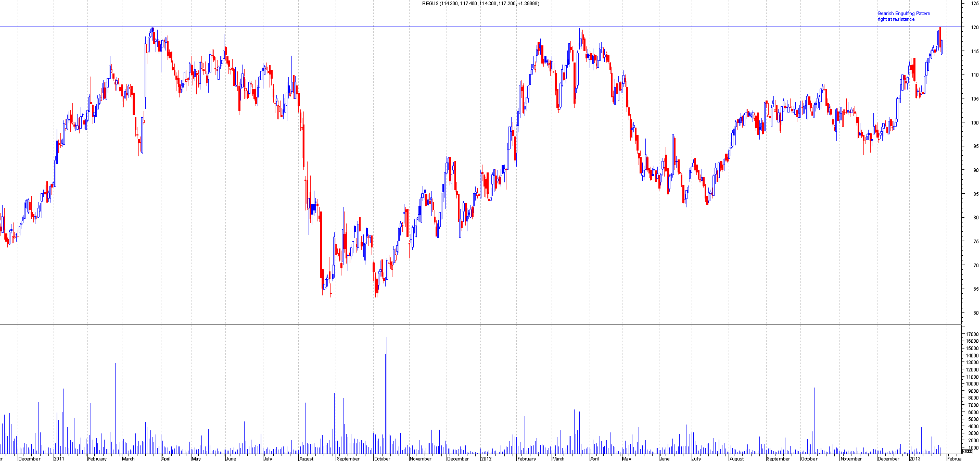
Task: Click the REGUS chart title text
Action: pos(480,4)
